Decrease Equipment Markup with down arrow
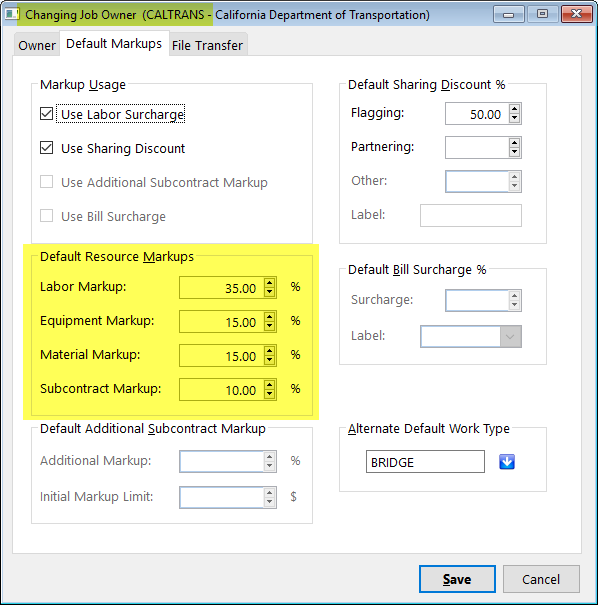Image resolution: width=598 pixels, height=605 pixels. 270,326
